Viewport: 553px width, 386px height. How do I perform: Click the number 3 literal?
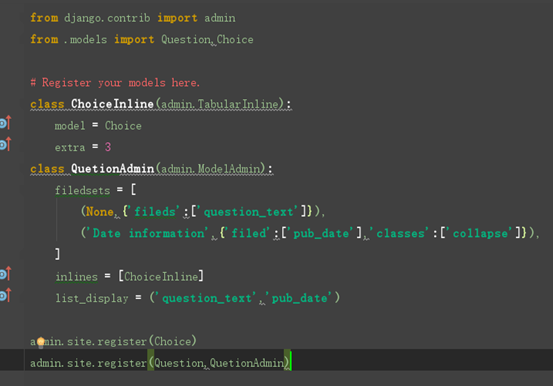(x=108, y=147)
